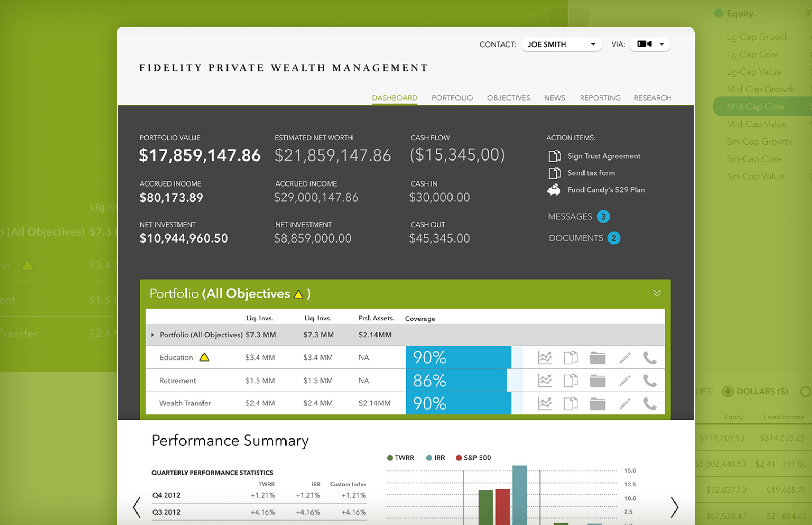Click the Send tax form action item
This screenshot has width=812, height=525.
click(555, 173)
